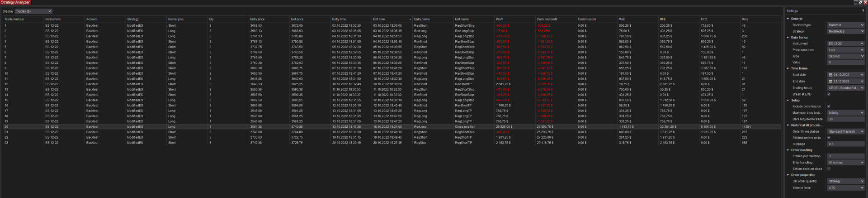Sort by Entry name column header

coord(433,19)
